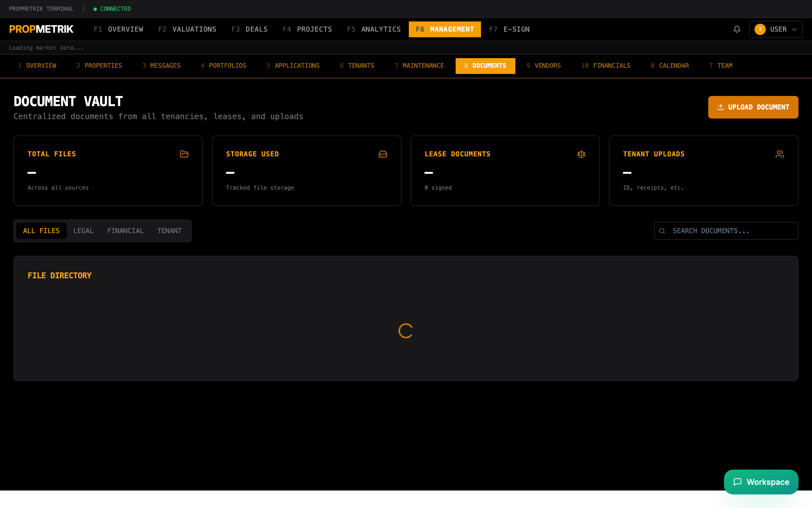The width and height of the screenshot is (812, 508).
Task: Go to F2 Valuations
Action: [187, 29]
